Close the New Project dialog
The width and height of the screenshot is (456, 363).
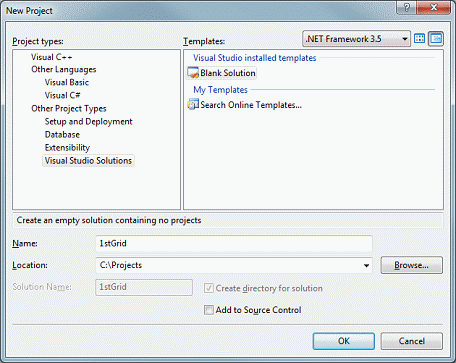pyautogui.click(x=433, y=7)
